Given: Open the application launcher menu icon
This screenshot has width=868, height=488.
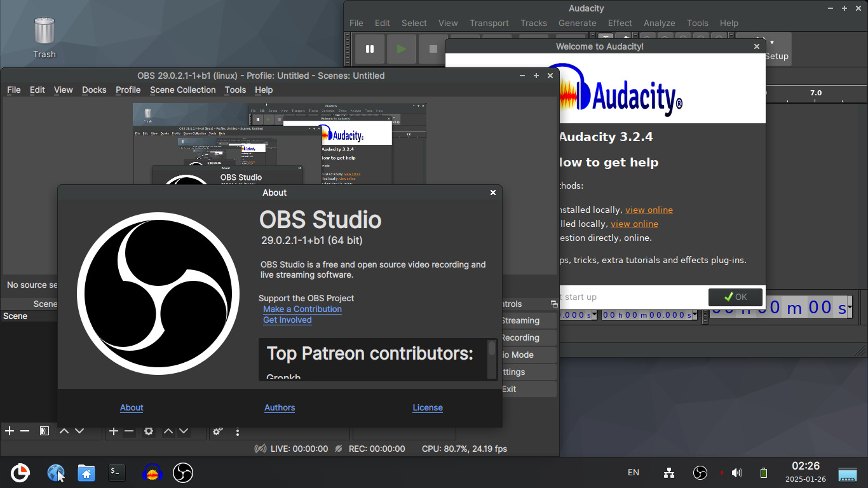Looking at the screenshot, I should pos(20,473).
